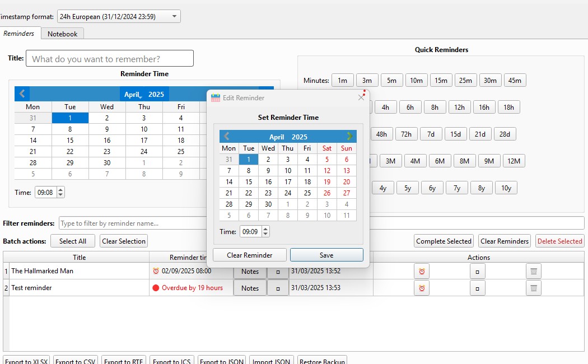The image size is (588, 364).
Task: Set quick reminder of 28d
Action: pos(505,134)
